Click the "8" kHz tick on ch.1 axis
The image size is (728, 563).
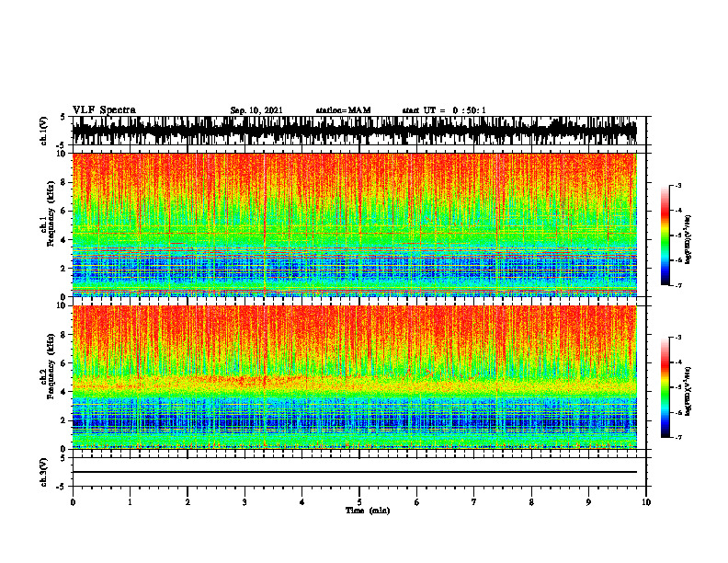point(64,182)
